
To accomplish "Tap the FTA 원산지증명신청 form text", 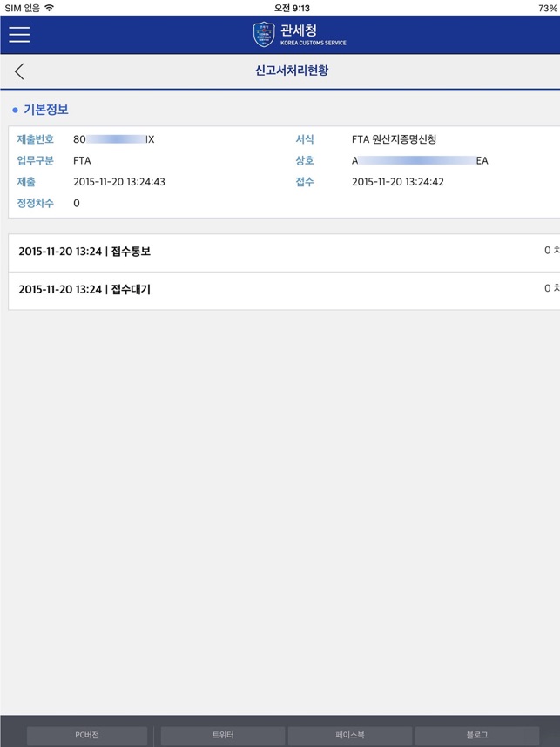I will point(395,139).
